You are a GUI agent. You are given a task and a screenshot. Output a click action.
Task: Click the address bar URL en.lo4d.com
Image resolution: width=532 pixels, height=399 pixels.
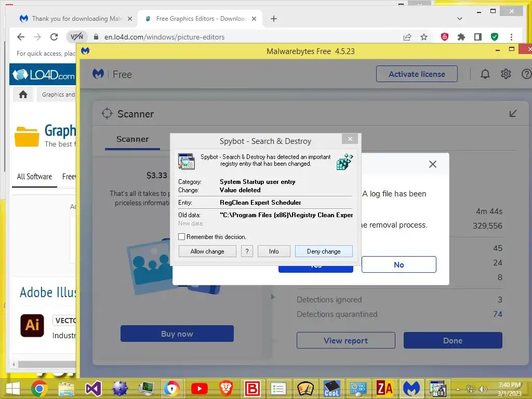pyautogui.click(x=164, y=37)
